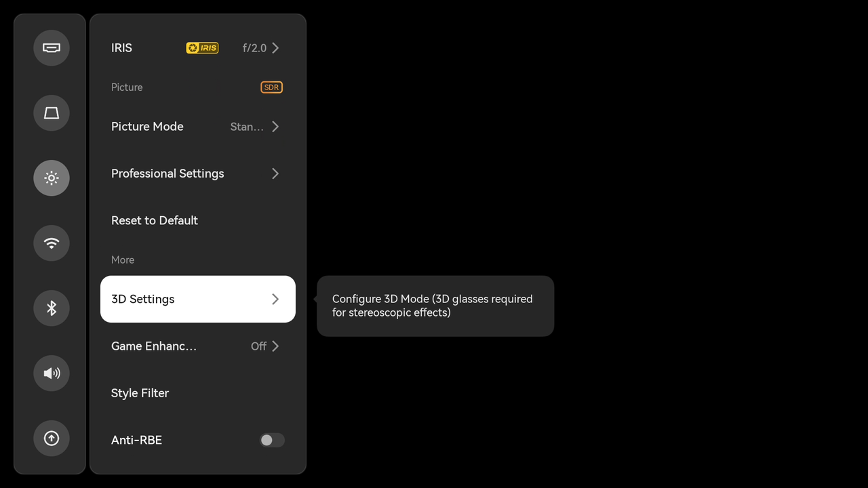
Task: Select the Anti-RBE label
Action: [136, 440]
